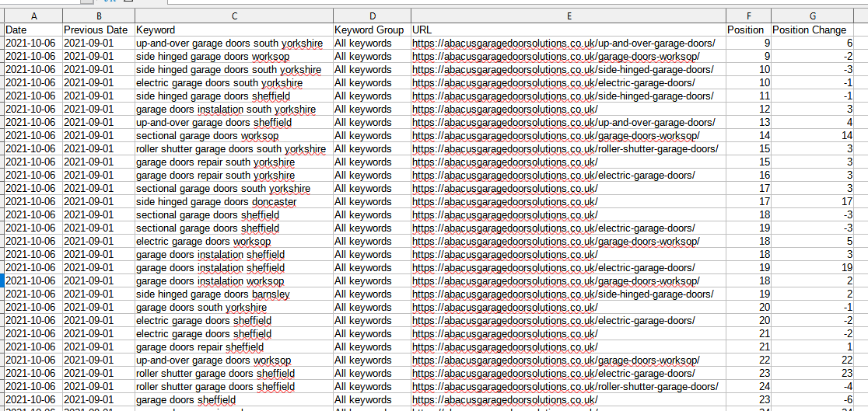Click URL cell for 'garage doors repair sheffield' row
Image resolution: width=868 pixels, height=411 pixels.
pos(569,347)
